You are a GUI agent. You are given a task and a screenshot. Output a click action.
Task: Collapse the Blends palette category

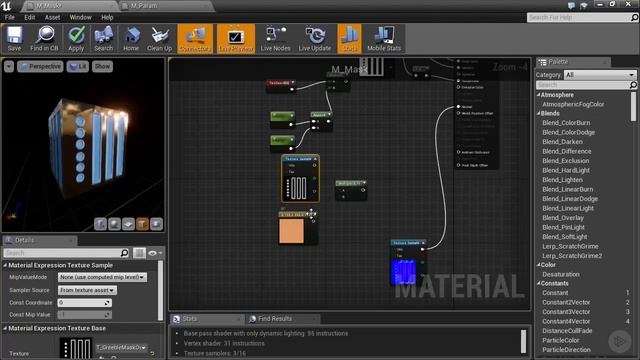point(538,113)
